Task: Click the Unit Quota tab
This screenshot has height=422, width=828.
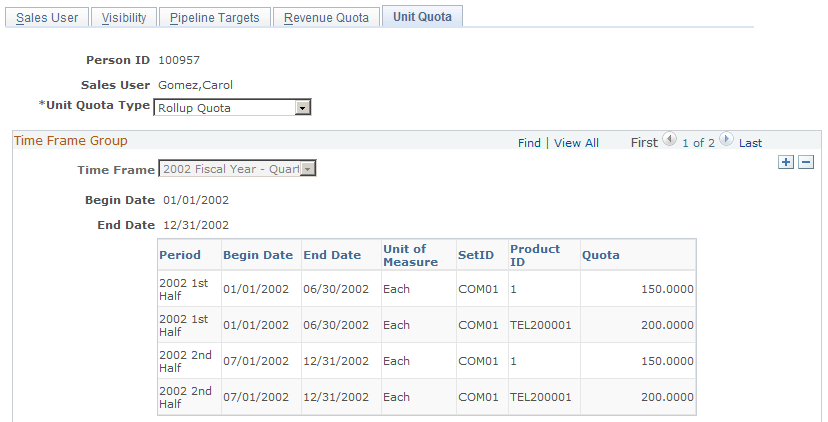Action: pyautogui.click(x=422, y=18)
